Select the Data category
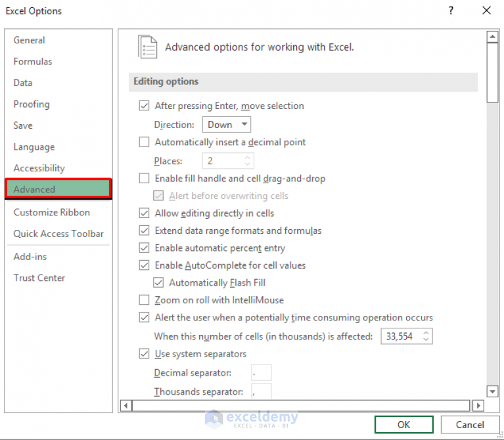Viewport: 504px width, 440px height. 23,83
